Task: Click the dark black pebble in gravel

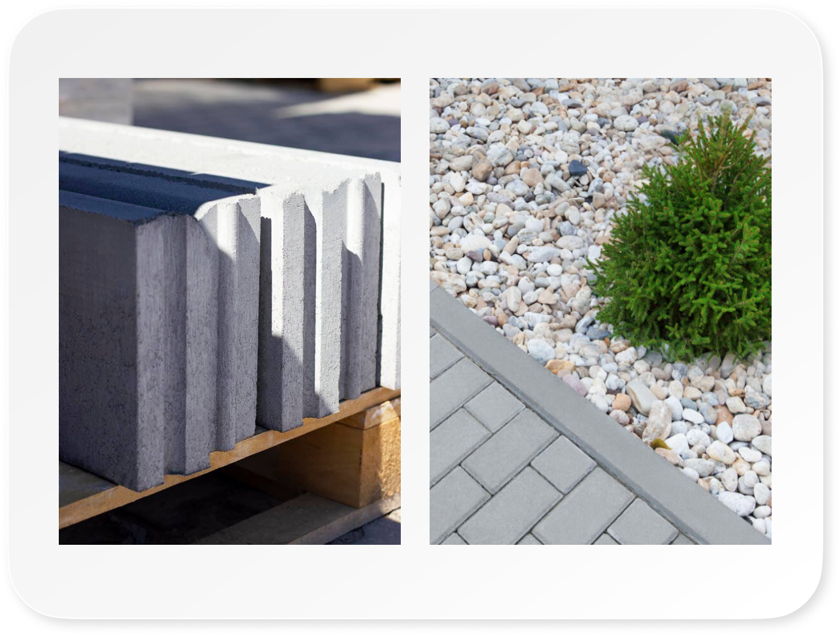Action: (577, 167)
